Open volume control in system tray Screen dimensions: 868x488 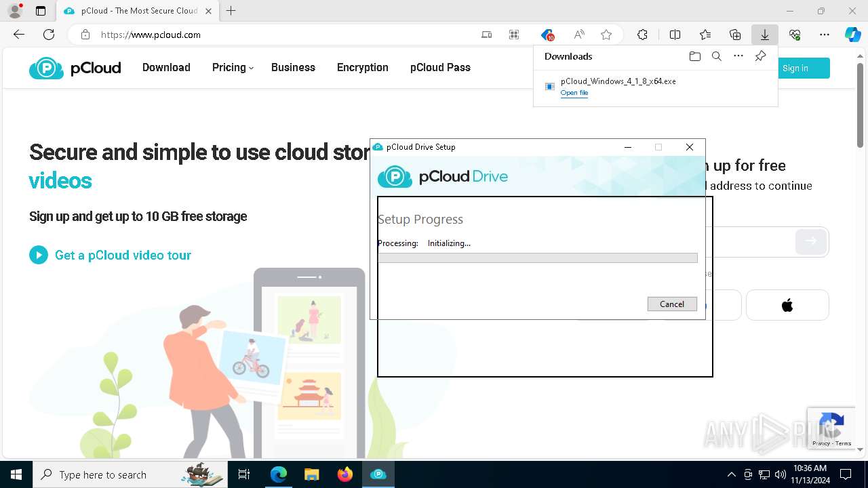point(780,474)
